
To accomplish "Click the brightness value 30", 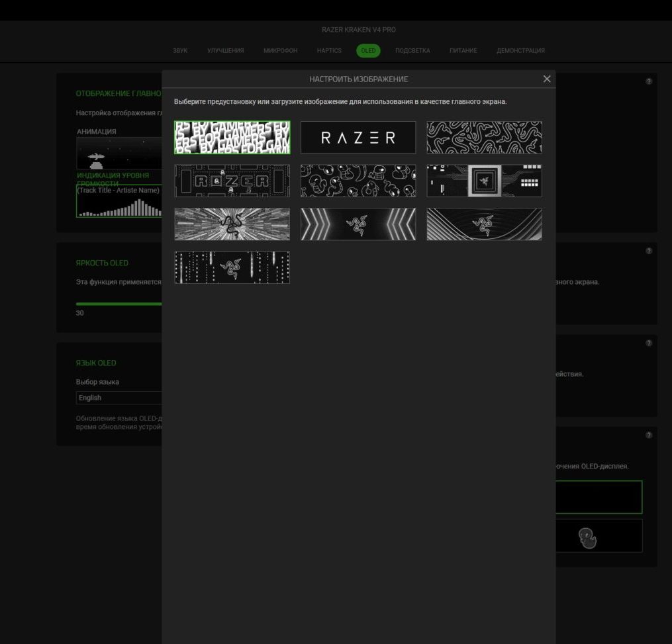I will click(x=79, y=313).
